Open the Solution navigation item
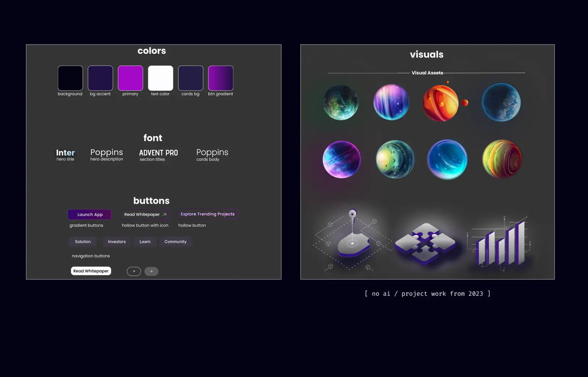 coord(83,242)
